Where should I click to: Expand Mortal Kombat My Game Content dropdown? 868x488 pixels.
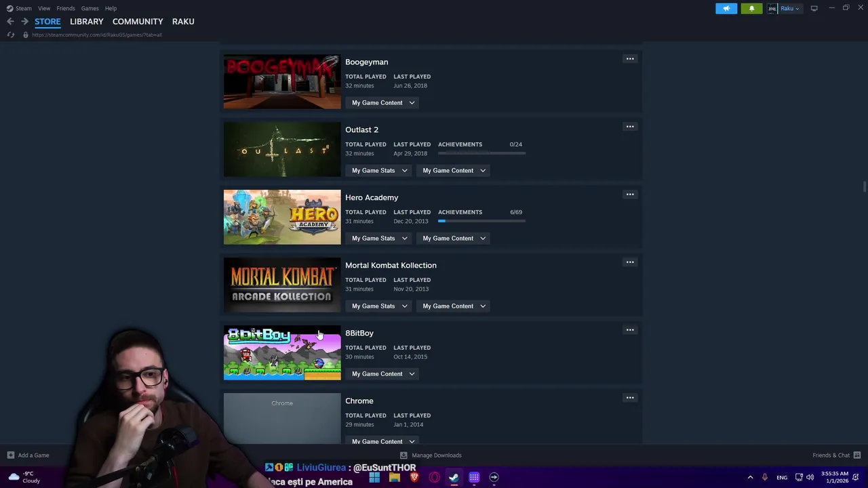[454, 306]
